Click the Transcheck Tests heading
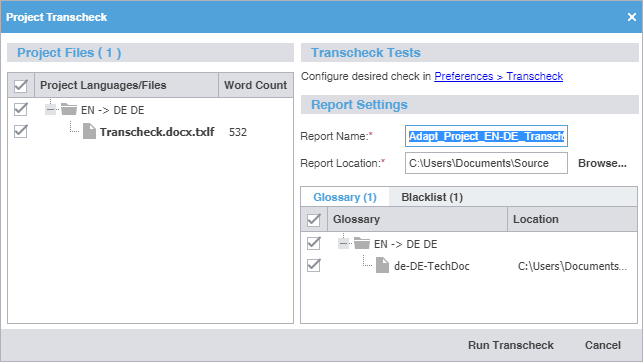The image size is (643, 362). pyautogui.click(x=365, y=53)
